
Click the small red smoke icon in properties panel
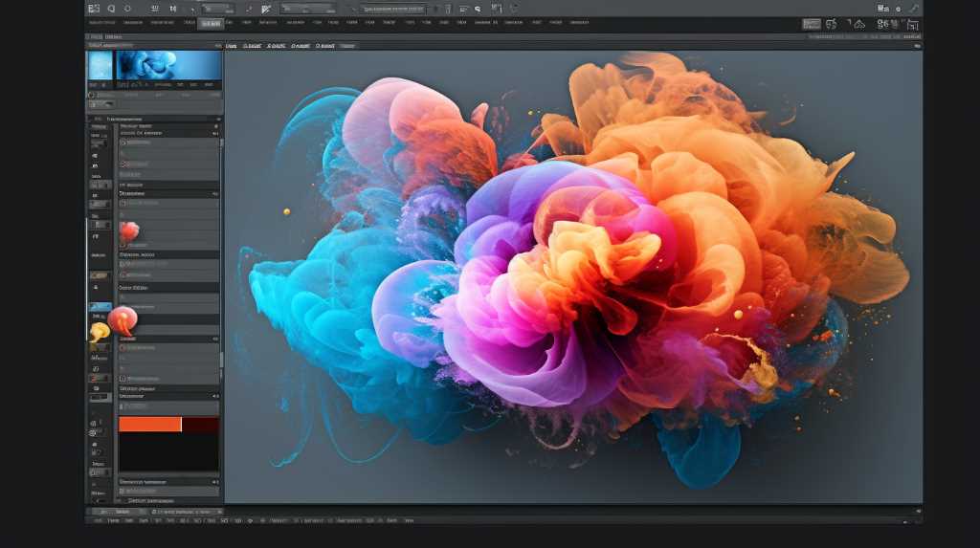pos(129,231)
